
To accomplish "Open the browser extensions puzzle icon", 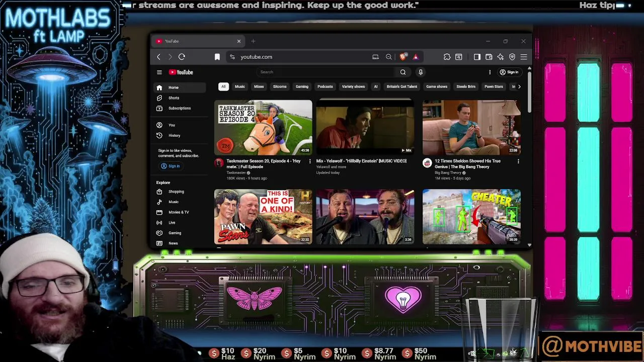I will tap(447, 57).
